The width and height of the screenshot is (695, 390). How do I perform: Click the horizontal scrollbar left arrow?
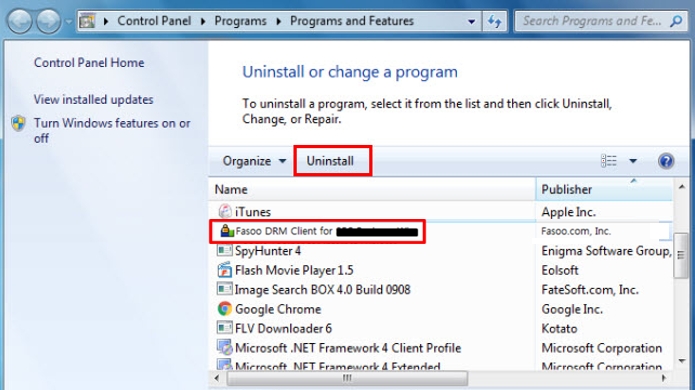[x=216, y=378]
